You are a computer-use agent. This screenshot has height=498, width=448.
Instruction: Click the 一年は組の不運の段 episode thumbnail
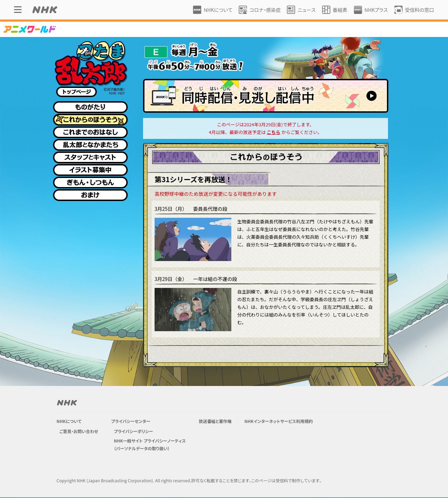[193, 310]
